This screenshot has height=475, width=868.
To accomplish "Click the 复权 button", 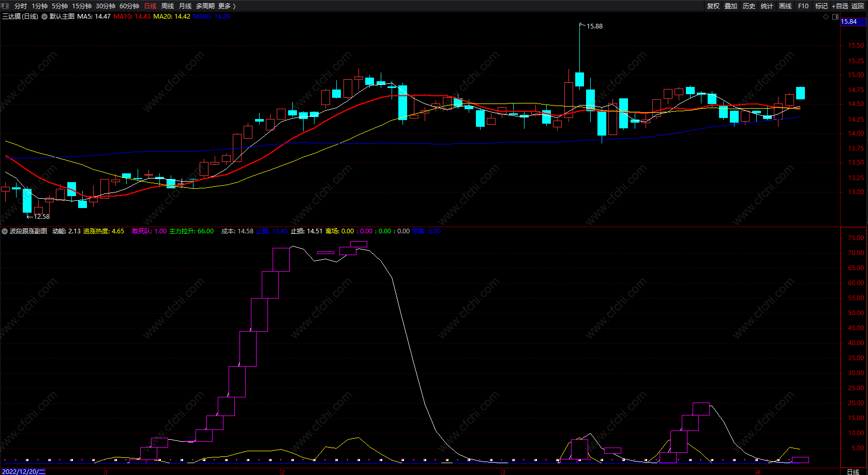I will tap(713, 6).
